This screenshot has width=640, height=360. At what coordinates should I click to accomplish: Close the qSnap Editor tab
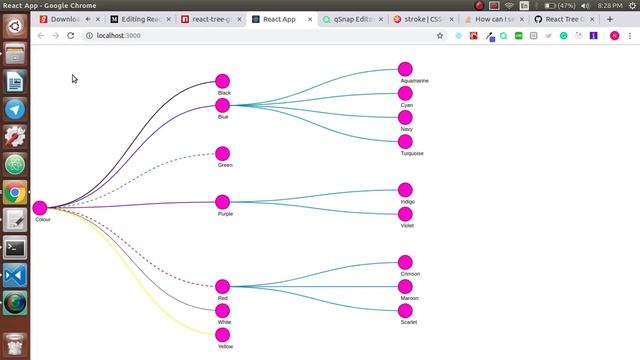(380, 19)
